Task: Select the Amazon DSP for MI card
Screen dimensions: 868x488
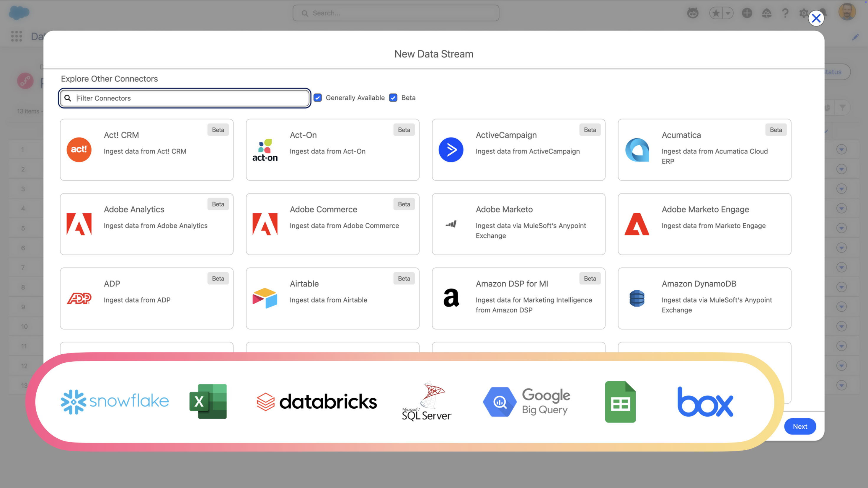Action: (518, 298)
